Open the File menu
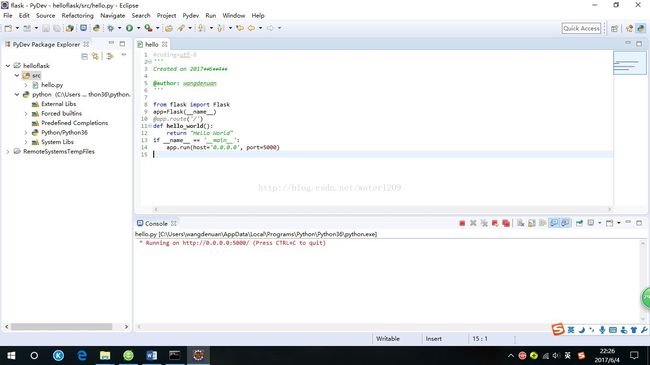Viewport: 650px width, 365px height. tap(7, 15)
